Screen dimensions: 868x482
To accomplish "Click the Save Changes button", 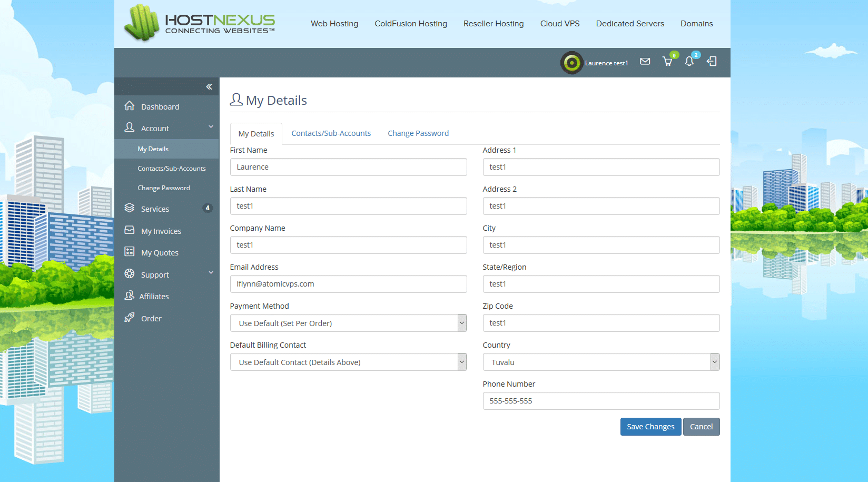I will tap(650, 427).
